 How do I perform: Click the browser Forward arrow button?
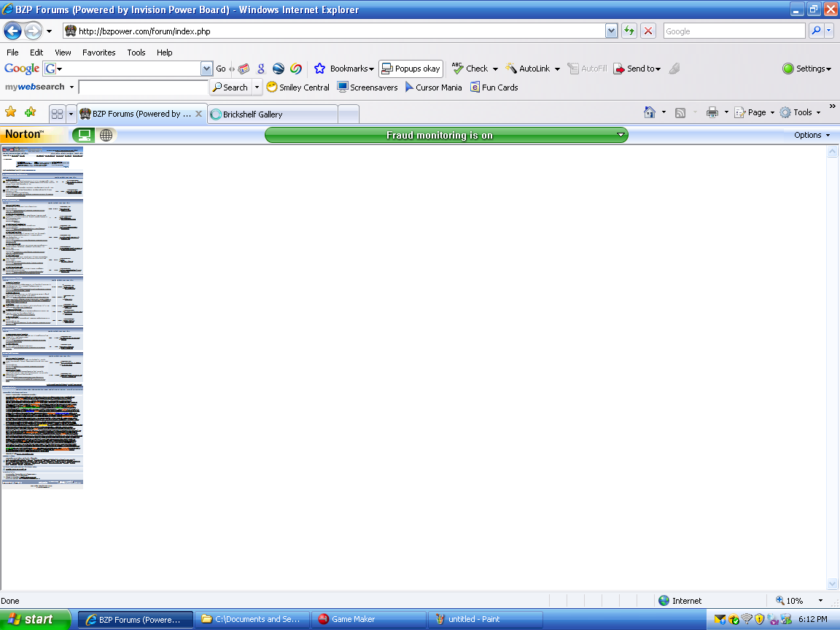click(x=34, y=31)
